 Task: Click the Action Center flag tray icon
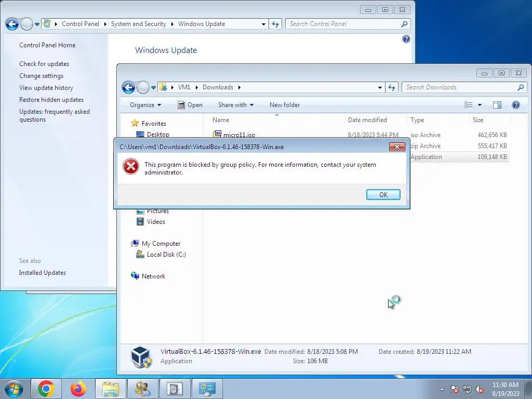[455, 389]
